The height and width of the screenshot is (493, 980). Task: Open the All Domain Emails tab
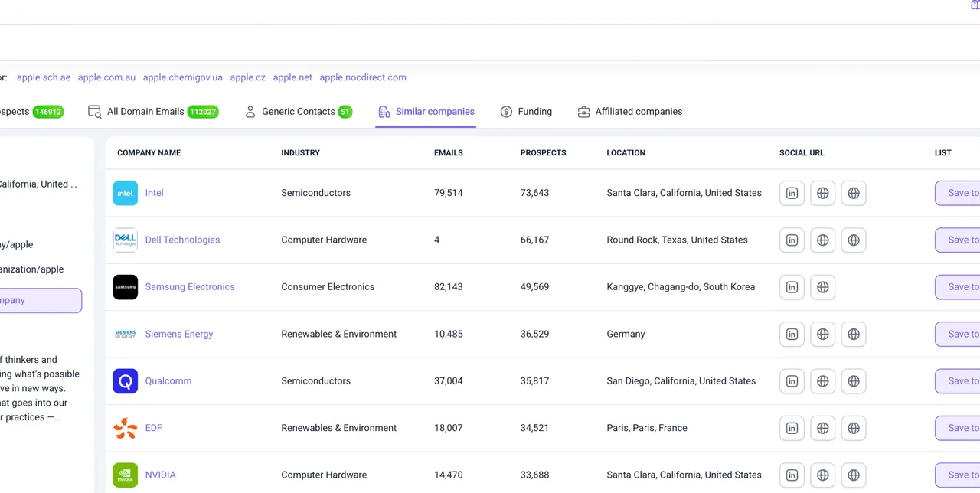click(153, 112)
